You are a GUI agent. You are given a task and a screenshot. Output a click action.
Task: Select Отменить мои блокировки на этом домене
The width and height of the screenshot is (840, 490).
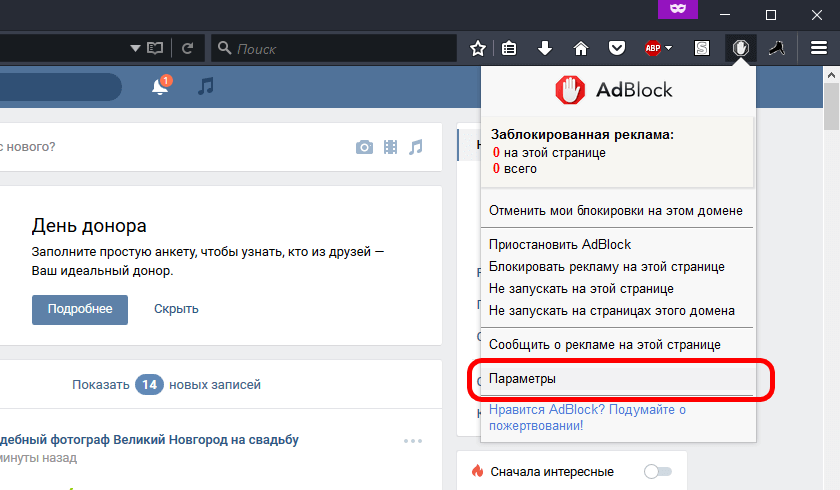[617, 210]
